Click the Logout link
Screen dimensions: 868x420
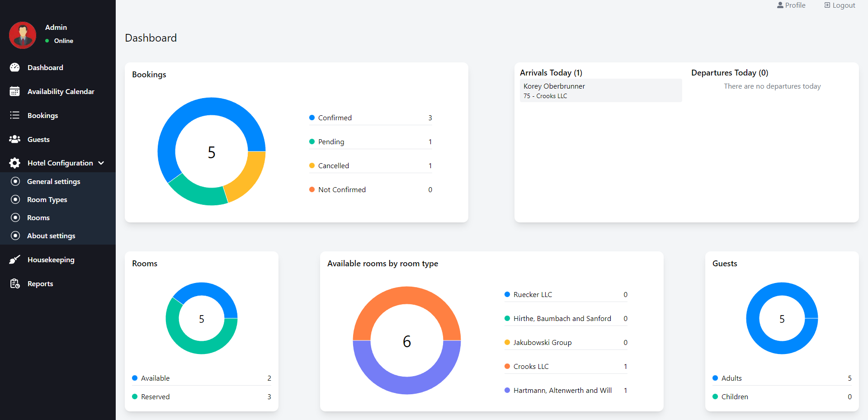[x=840, y=5]
